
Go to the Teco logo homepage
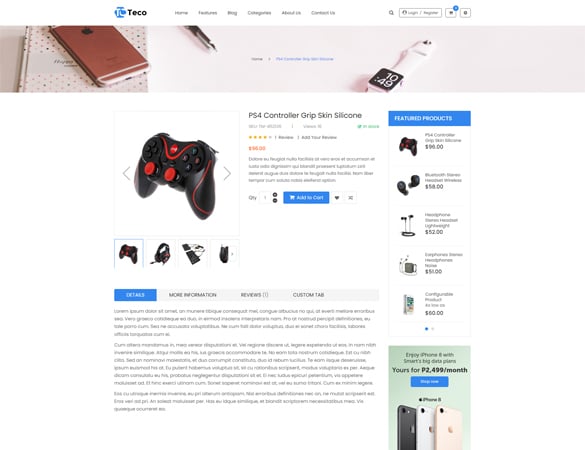click(x=131, y=13)
